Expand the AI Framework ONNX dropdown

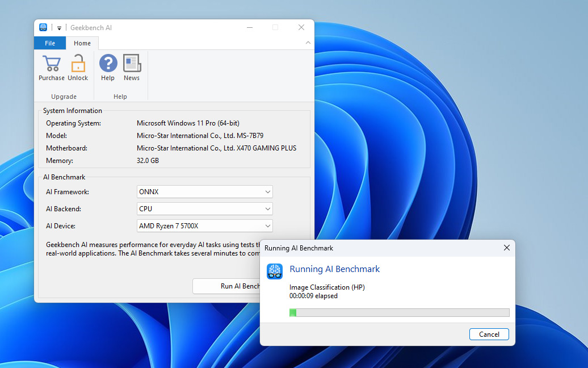tap(205, 192)
